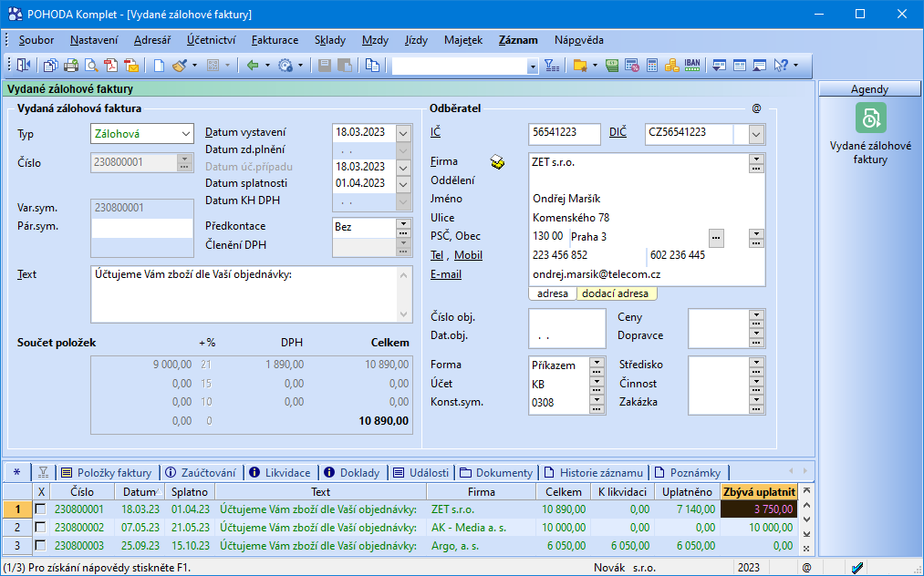This screenshot has height=576, width=924.
Task: Expand the green back arrow's dropdown
Action: [x=267, y=66]
